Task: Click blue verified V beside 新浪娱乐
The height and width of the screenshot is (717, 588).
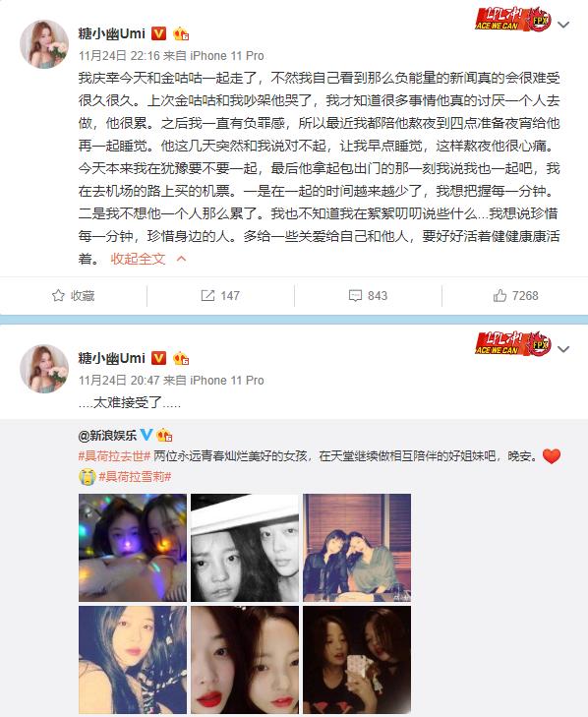Action: (x=147, y=435)
